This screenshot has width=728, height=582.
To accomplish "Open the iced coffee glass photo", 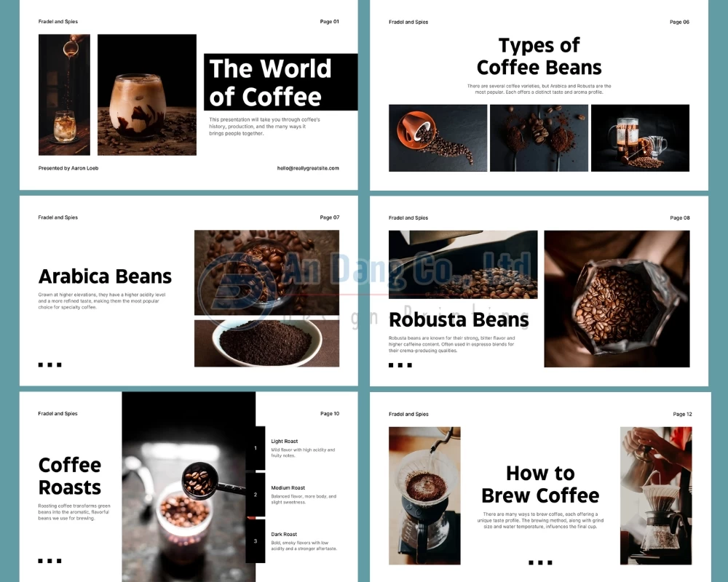I will pos(146,95).
